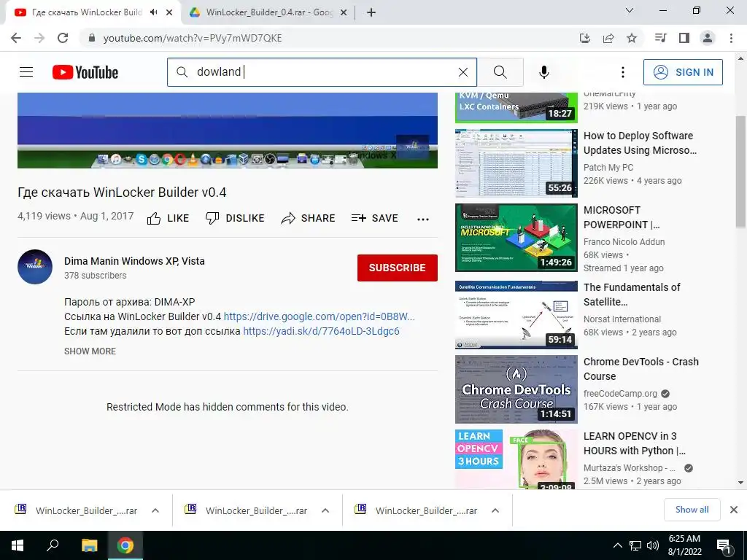The height and width of the screenshot is (560, 747).
Task: Open the Satellite Communication Fundamentals thumbnail
Action: pos(516,315)
